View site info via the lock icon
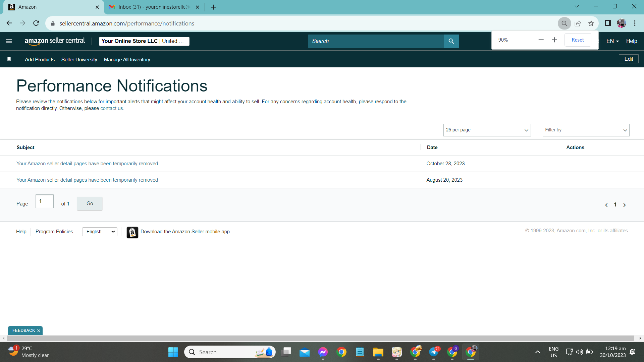 [x=53, y=23]
